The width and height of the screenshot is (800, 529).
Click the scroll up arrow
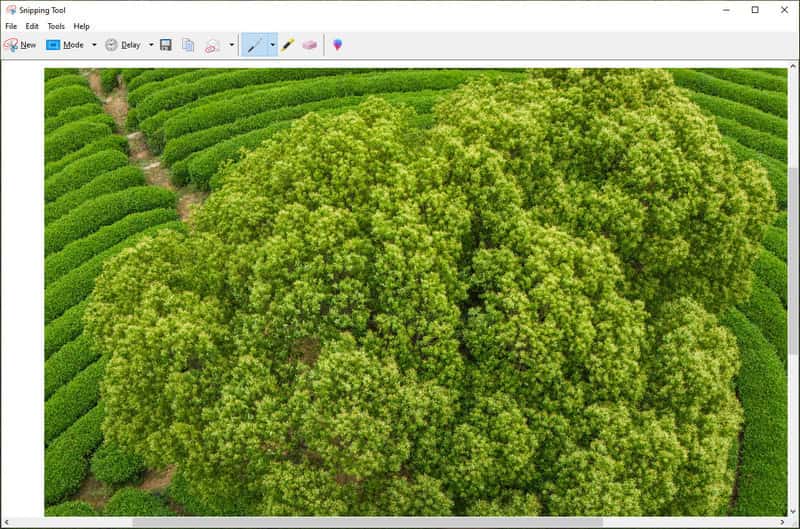[793, 66]
